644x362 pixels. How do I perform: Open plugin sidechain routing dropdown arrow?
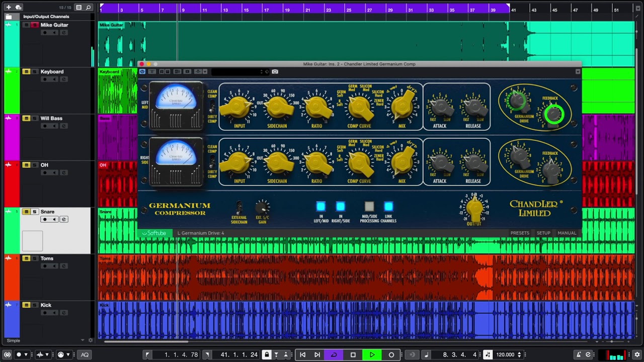[205, 72]
